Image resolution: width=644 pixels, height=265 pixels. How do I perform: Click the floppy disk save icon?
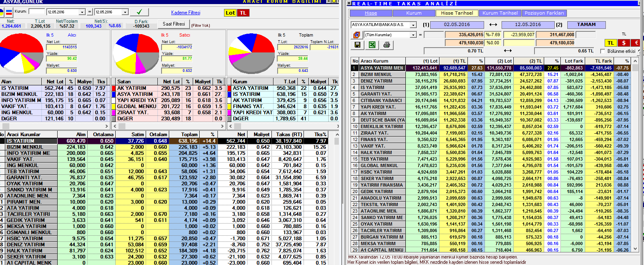[x=358, y=45]
